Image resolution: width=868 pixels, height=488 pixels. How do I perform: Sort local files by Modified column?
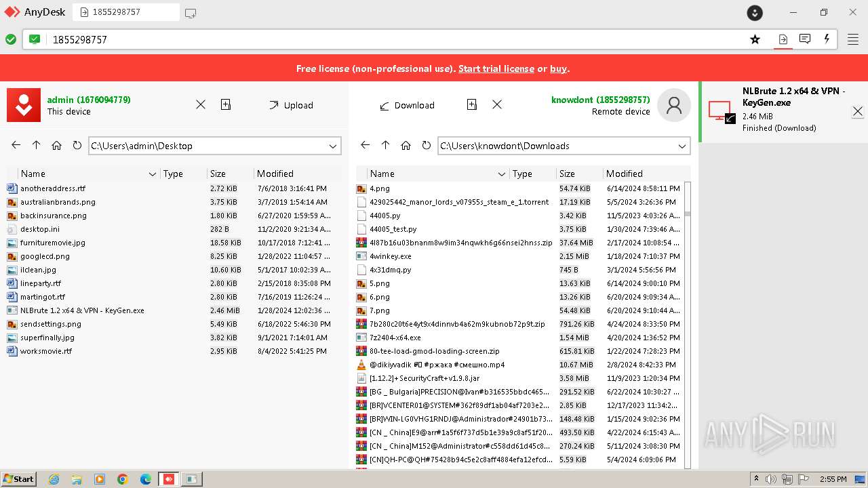[x=298, y=174]
